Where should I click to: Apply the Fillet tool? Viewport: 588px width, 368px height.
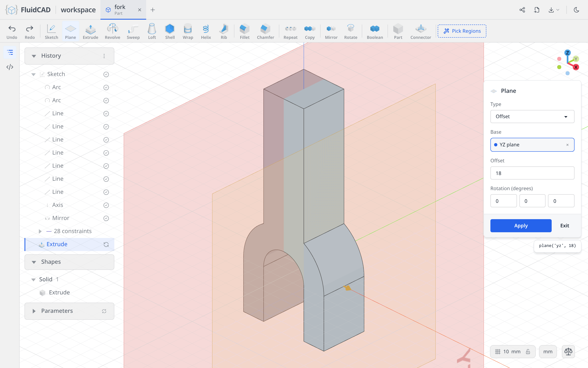click(244, 31)
